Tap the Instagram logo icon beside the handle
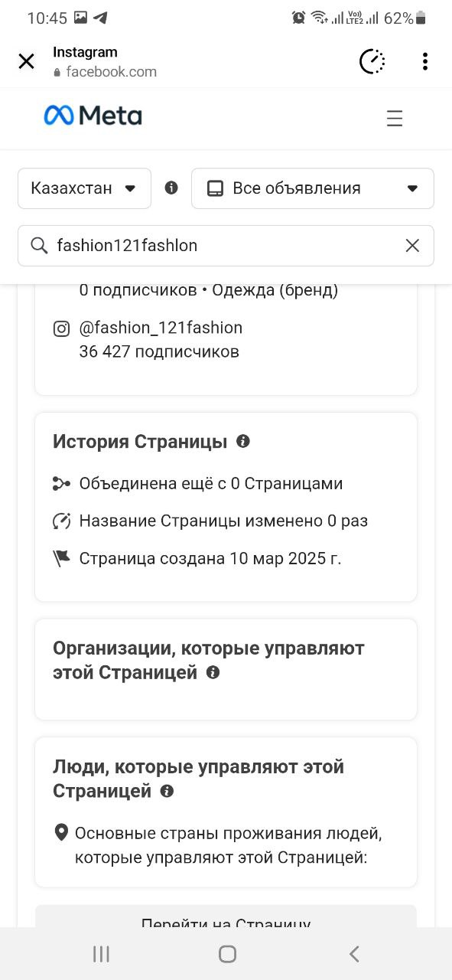The height and width of the screenshot is (980, 452). [61, 329]
